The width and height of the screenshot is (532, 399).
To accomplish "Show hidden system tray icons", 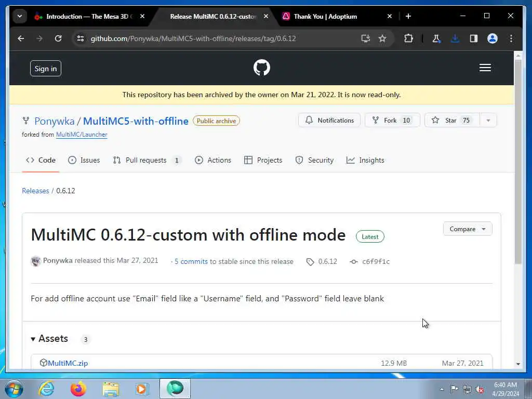I will click(442, 389).
